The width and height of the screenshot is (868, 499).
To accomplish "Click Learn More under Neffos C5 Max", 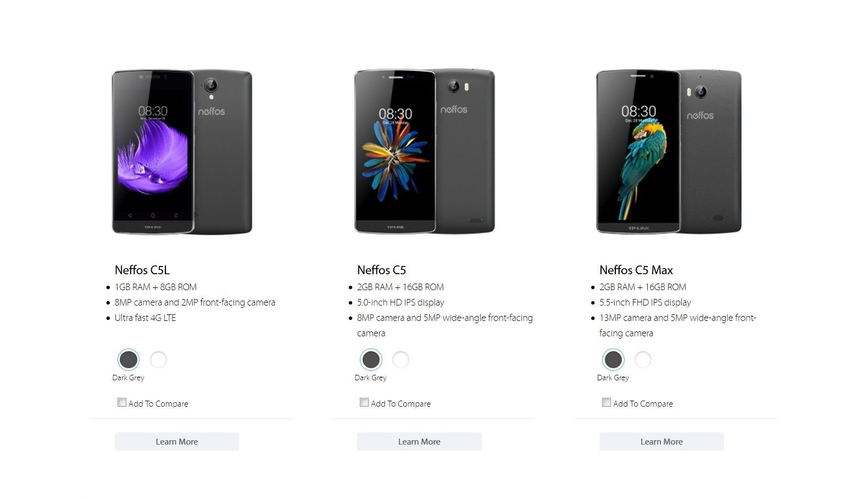I will pyautogui.click(x=661, y=442).
